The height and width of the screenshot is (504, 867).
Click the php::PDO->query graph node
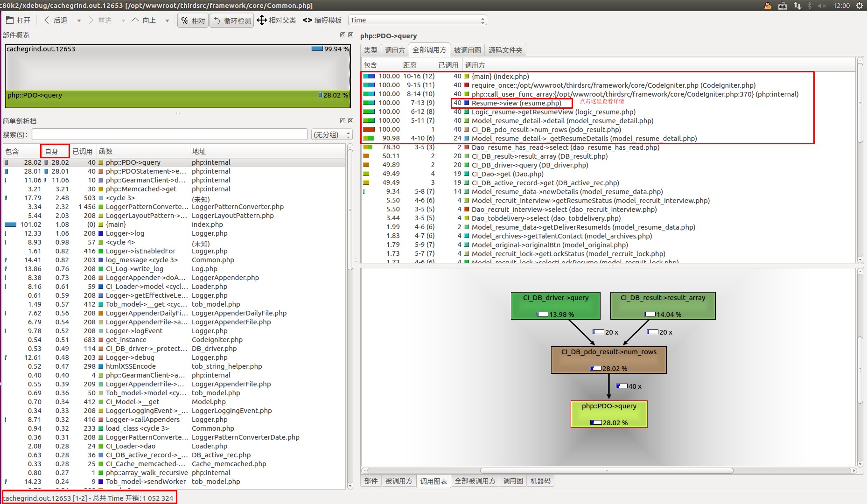609,414
